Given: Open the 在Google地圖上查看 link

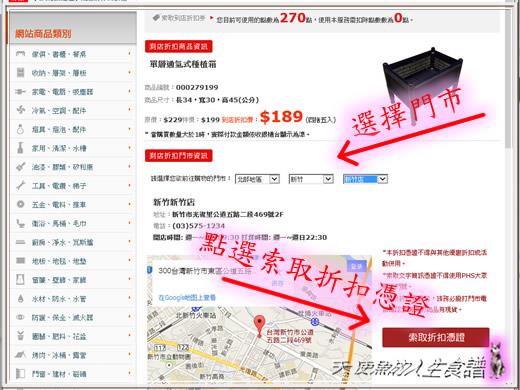Looking at the screenshot, I should (187, 297).
